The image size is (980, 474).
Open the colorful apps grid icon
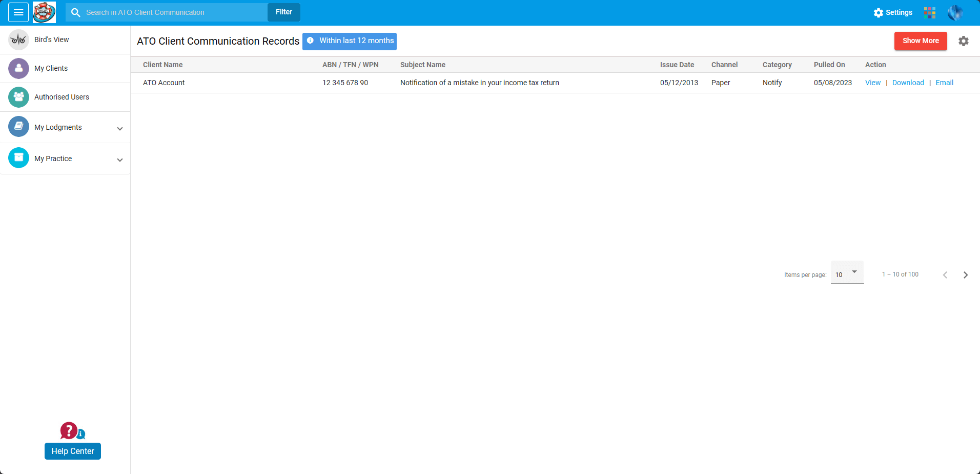coord(930,12)
